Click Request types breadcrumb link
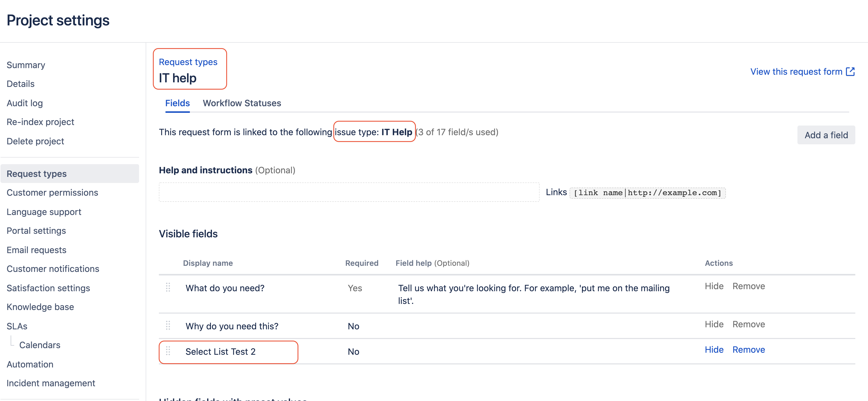The height and width of the screenshot is (401, 868). click(x=188, y=62)
